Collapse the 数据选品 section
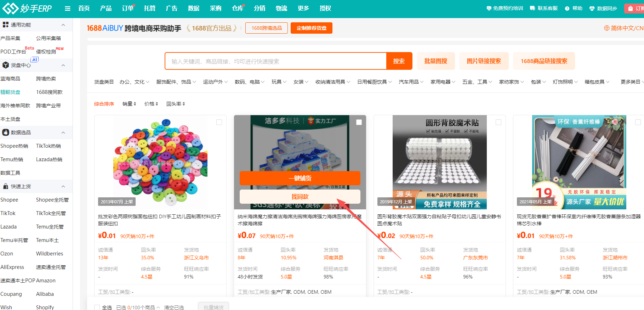Screen dimensions: 644x310 [63, 133]
